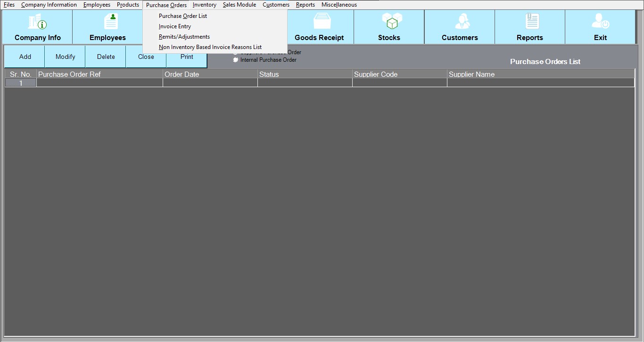
Task: Click the Exit toolbar icon
Action: pos(600,27)
